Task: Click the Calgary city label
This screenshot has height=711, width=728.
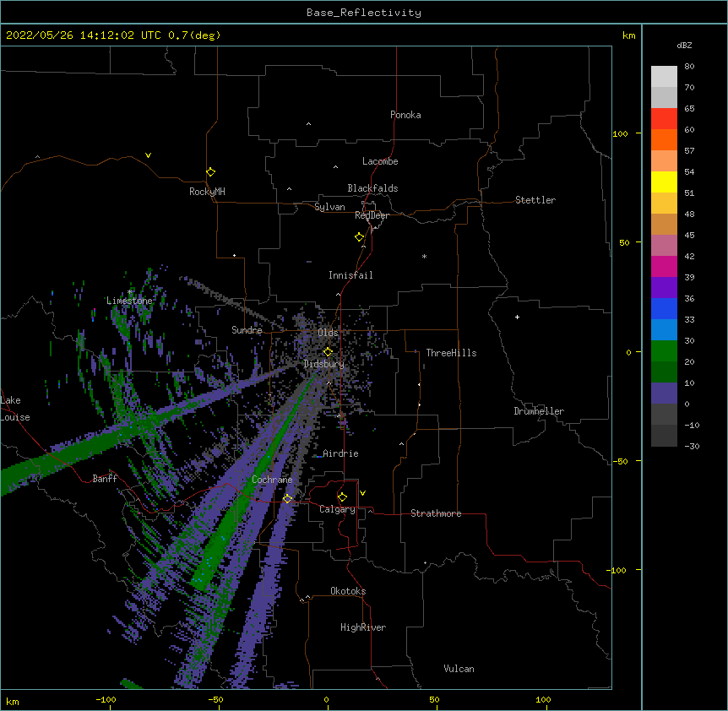Action: pyautogui.click(x=337, y=509)
